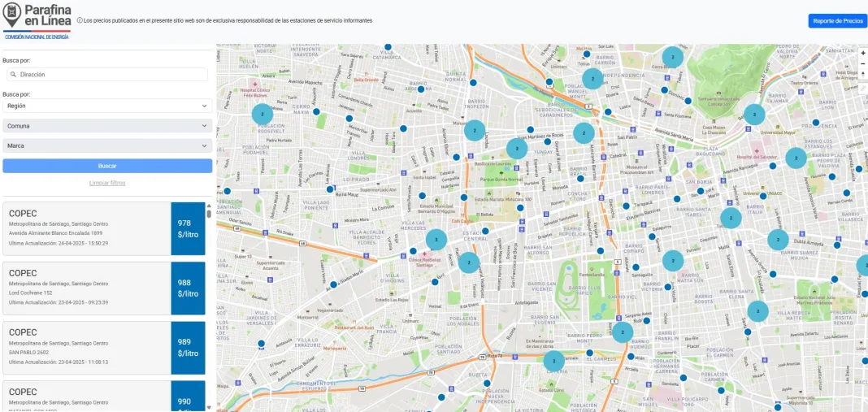868x412 pixels.
Task: Click the 988 $/litro price box
Action: click(x=189, y=288)
